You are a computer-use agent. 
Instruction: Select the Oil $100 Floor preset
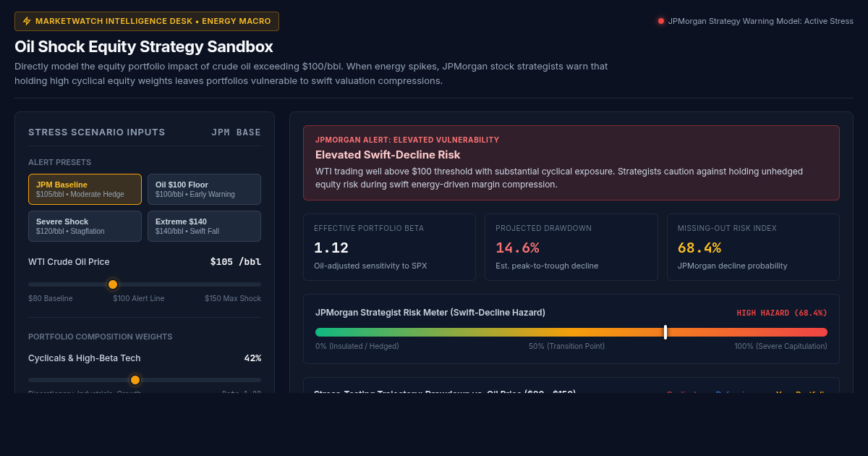tap(204, 189)
